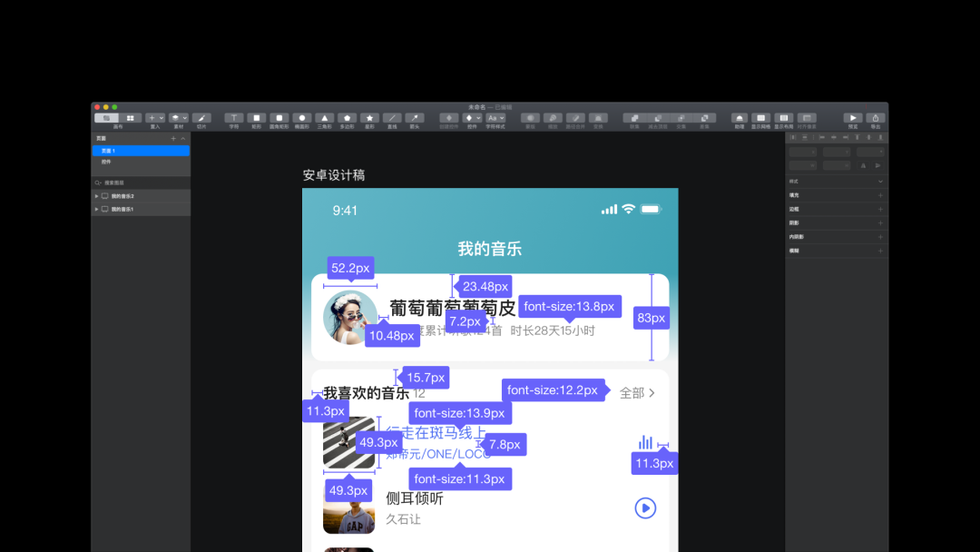Collapse the 页面 pages list

point(183,138)
